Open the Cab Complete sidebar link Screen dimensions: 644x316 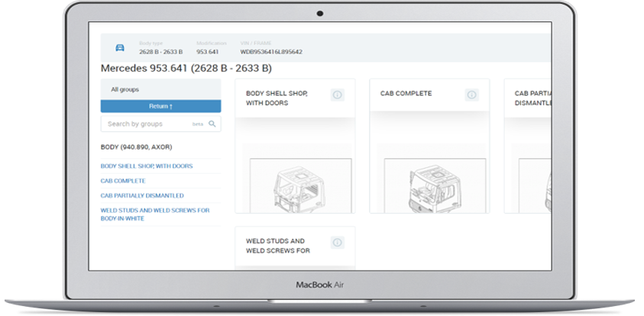click(123, 181)
